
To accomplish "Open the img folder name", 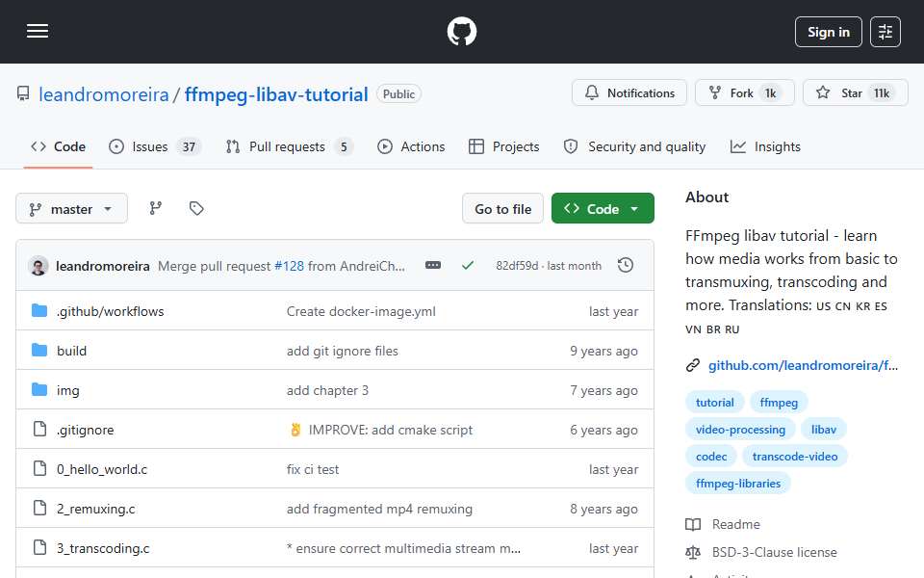I will tap(67, 390).
